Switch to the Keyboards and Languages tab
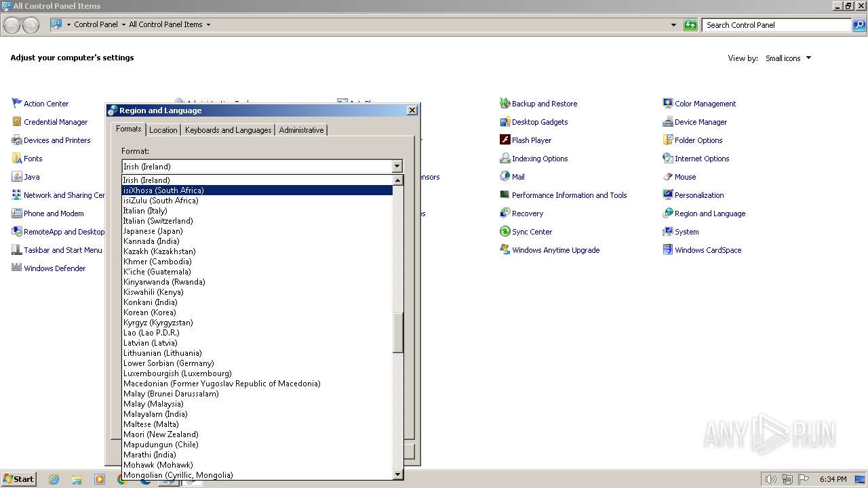This screenshot has height=488, width=868. 228,130
